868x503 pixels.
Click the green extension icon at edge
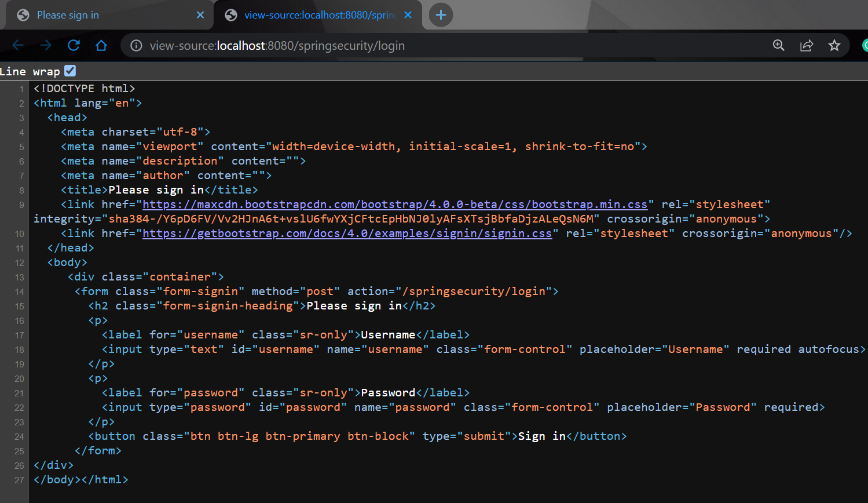coord(865,45)
